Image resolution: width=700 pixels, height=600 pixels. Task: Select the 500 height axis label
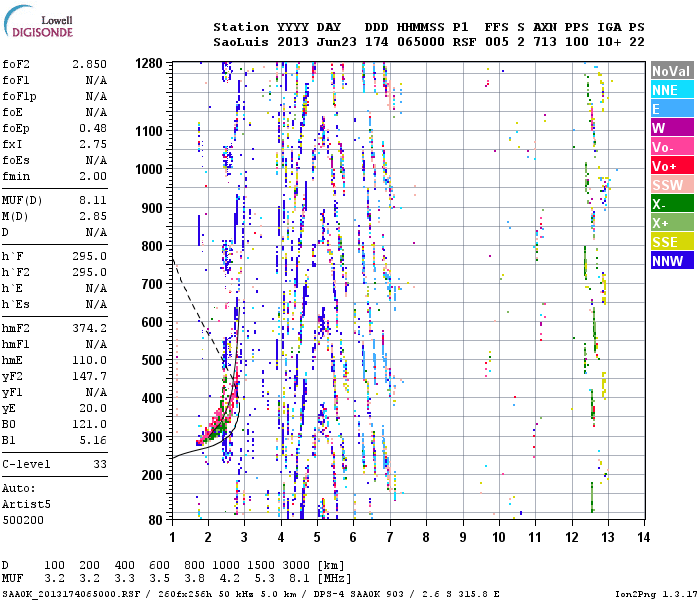(152, 360)
